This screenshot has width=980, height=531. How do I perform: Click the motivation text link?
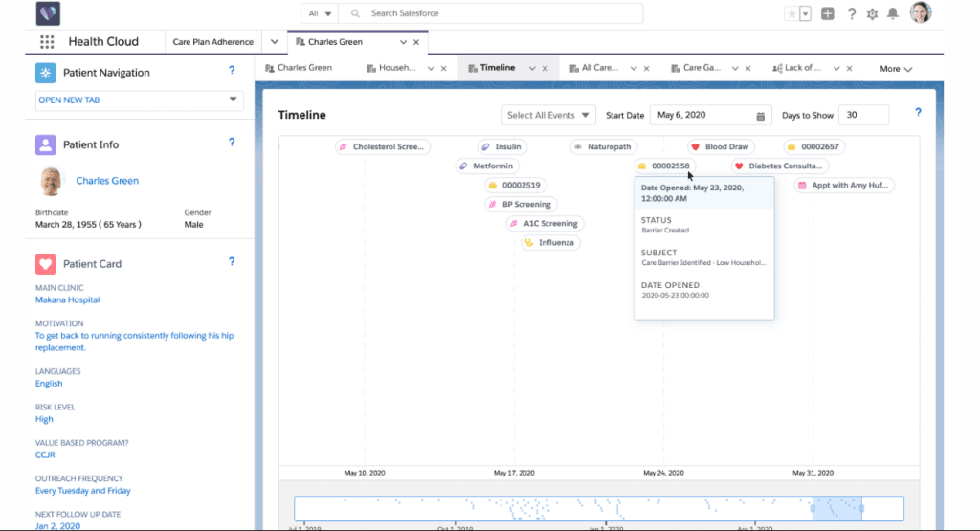(134, 342)
